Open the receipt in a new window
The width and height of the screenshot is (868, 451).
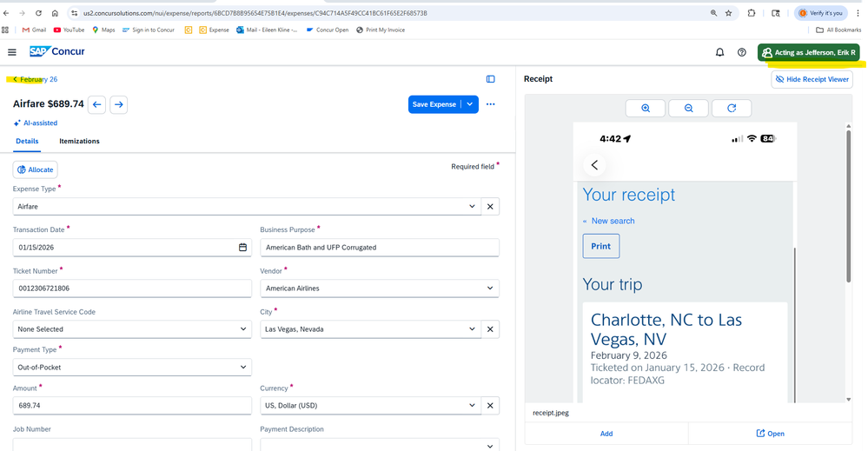771,434
